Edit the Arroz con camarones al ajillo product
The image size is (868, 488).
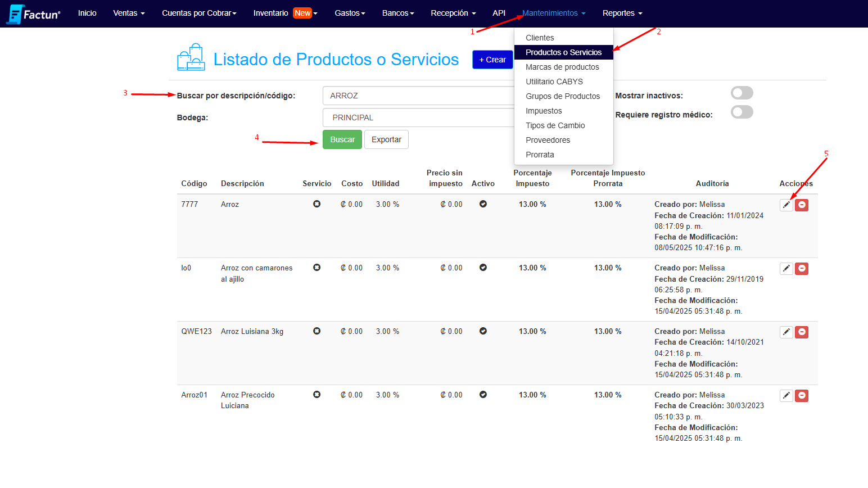tap(786, 269)
